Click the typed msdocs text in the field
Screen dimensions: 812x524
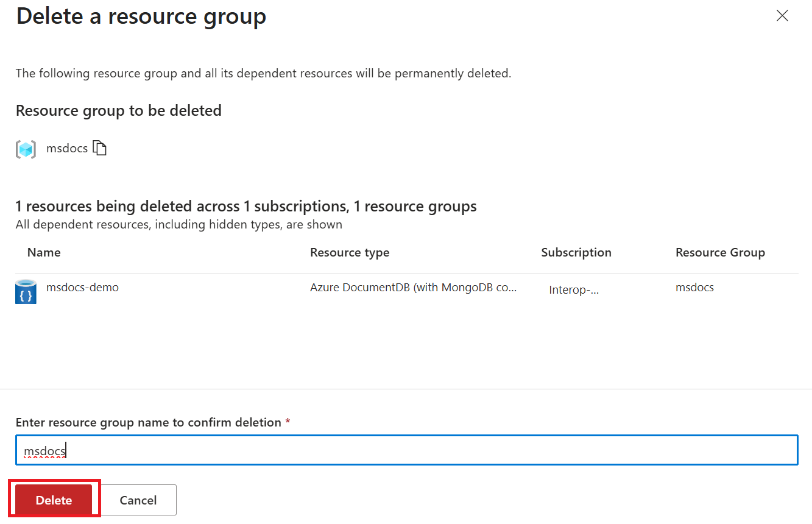(44, 450)
